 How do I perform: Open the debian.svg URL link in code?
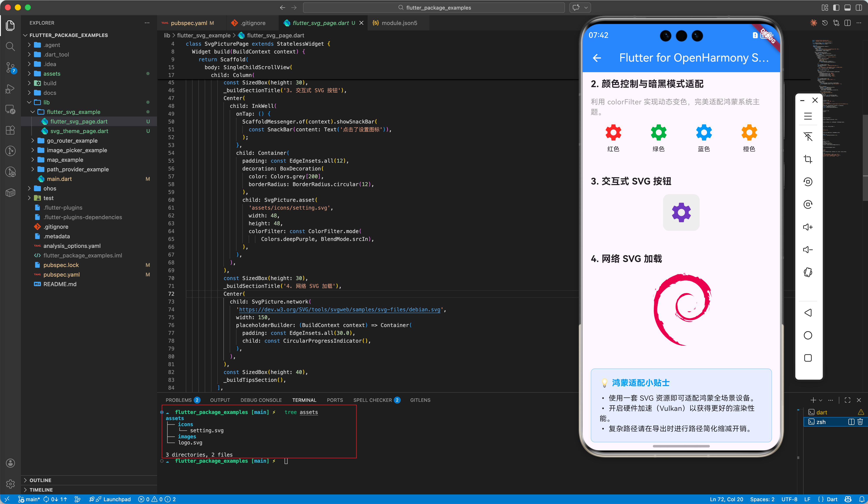point(339,309)
